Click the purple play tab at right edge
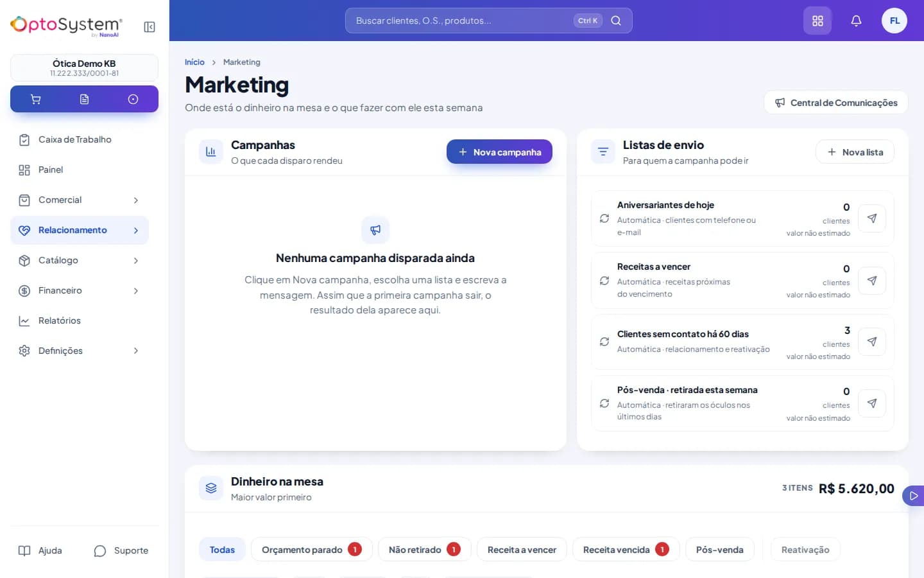This screenshot has height=578, width=924. pyautogui.click(x=913, y=496)
